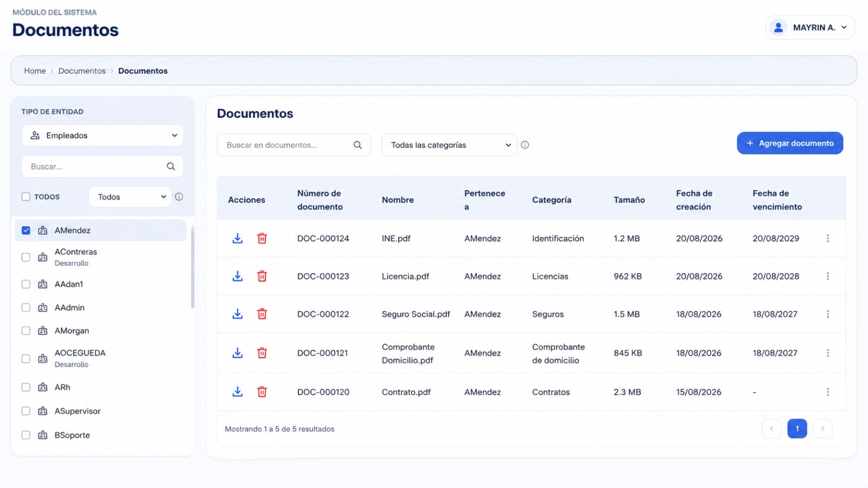Select the ASupervisor employee row
The width and height of the screenshot is (868, 488).
[101, 411]
